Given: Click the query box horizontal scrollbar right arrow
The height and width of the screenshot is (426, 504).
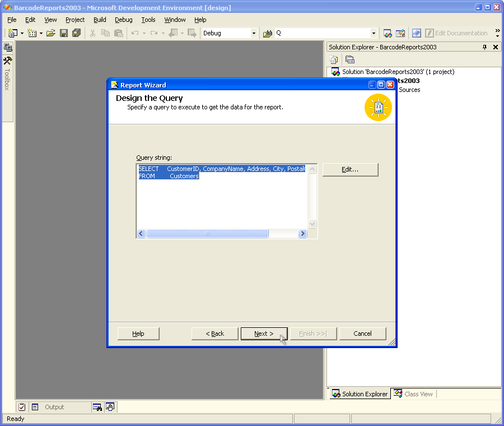Looking at the screenshot, I should pos(302,234).
